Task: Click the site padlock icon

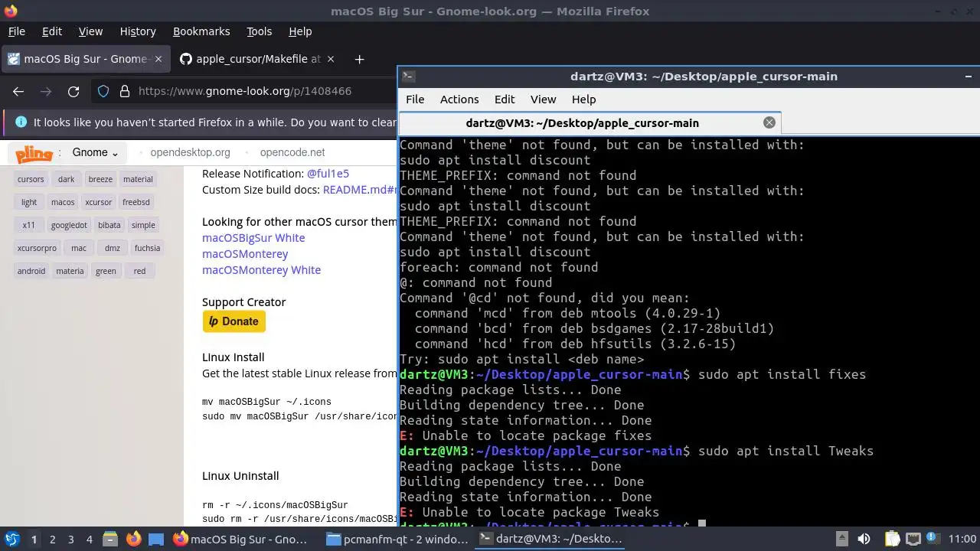Action: [x=125, y=91]
